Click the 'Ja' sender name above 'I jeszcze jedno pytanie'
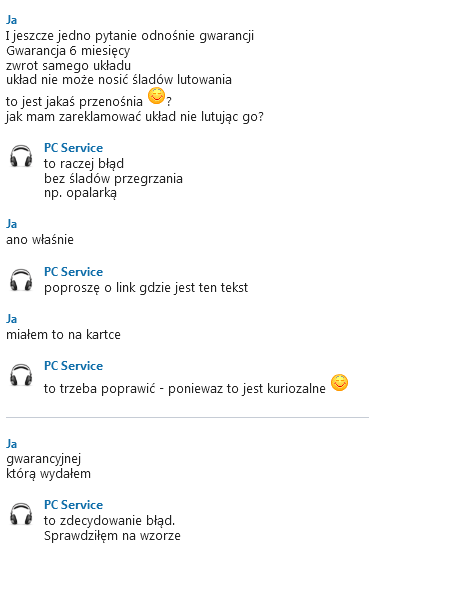The width and height of the screenshot is (459, 594). tap(11, 20)
